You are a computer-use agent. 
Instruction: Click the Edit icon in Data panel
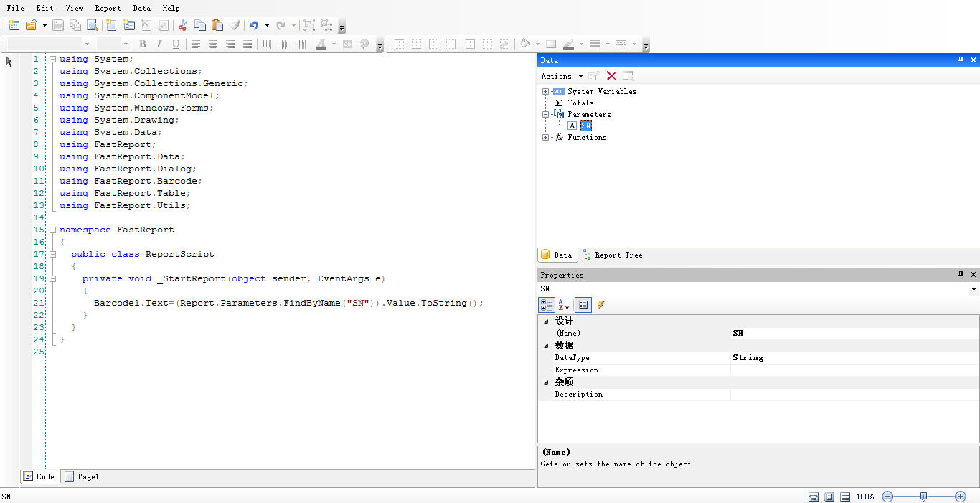(x=594, y=76)
